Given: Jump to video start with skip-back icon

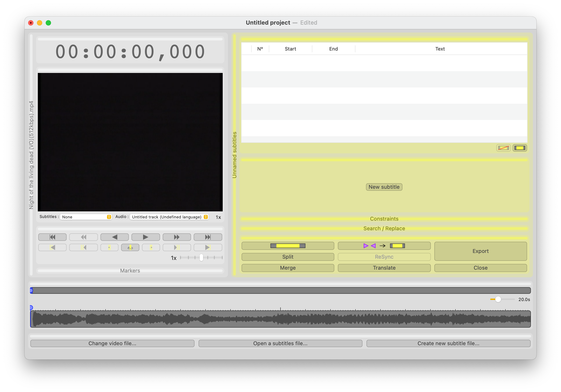Looking at the screenshot, I should (x=52, y=237).
